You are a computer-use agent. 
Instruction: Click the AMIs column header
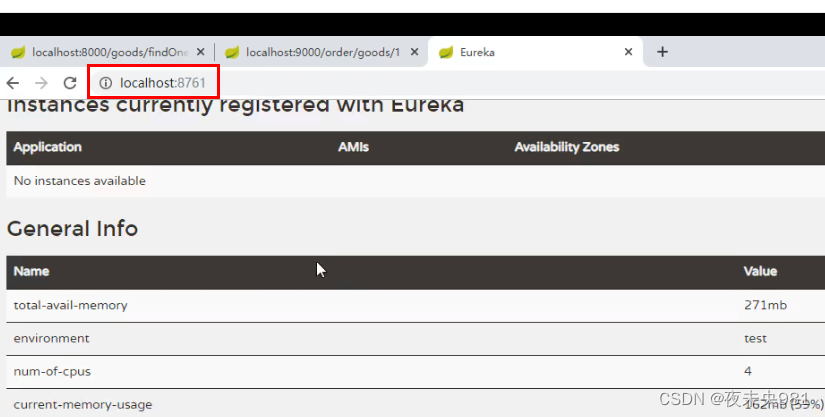tap(353, 147)
